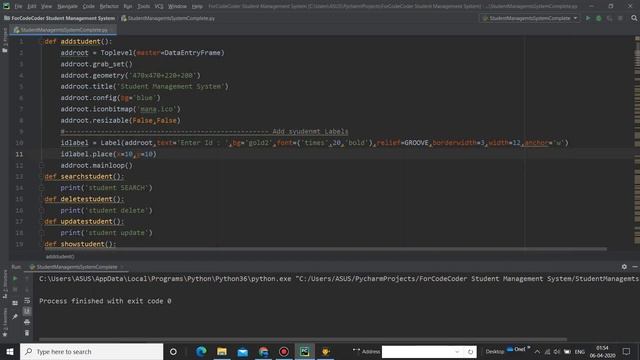640x360 pixels.
Task: Clear all console output with trash icon
Action: tap(27, 333)
